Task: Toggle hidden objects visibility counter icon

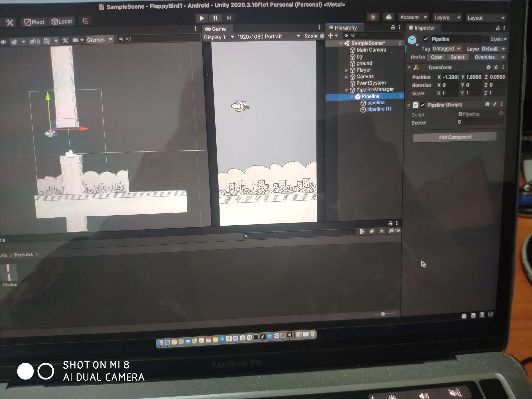Action: coord(35,41)
